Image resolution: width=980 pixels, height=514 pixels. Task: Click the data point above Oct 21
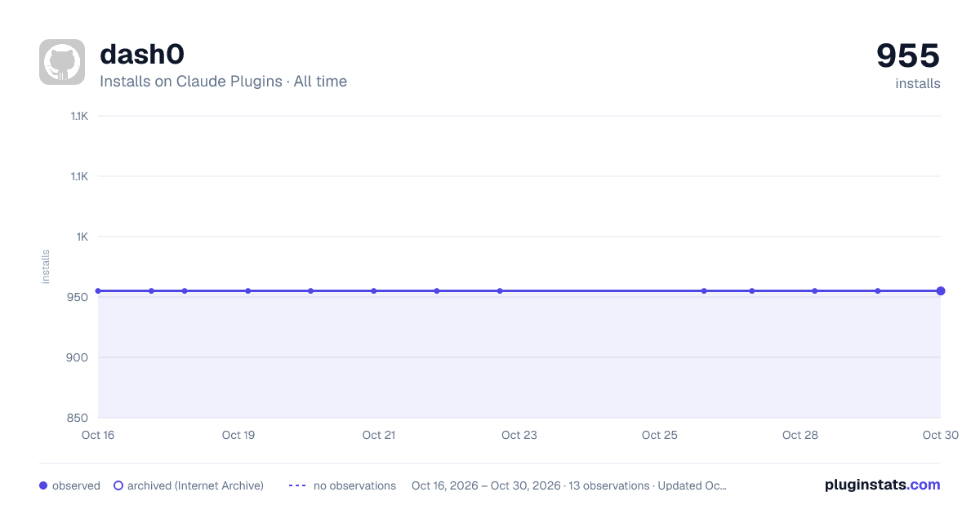tap(374, 290)
